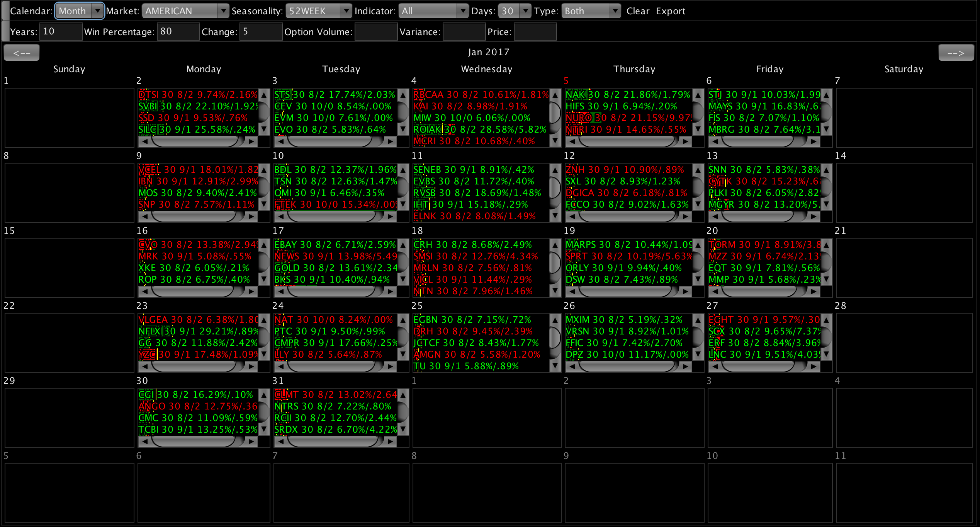Focus the Win Percentage input field
Screen dimensions: 980x527
tap(178, 31)
